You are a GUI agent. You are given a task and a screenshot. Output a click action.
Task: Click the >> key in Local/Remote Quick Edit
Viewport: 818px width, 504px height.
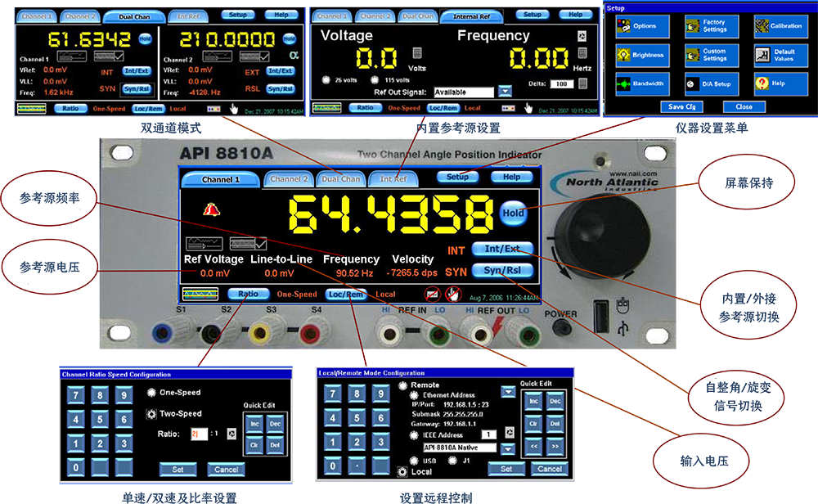click(555, 447)
